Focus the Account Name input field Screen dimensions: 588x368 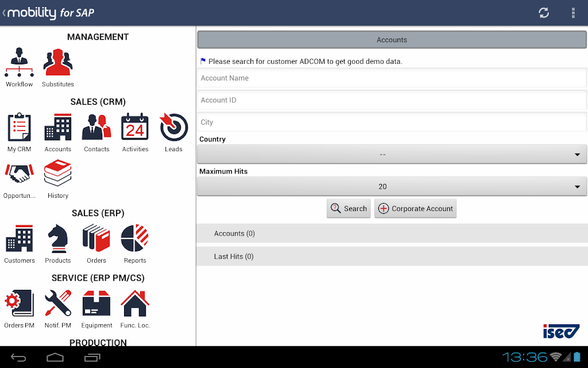point(392,78)
